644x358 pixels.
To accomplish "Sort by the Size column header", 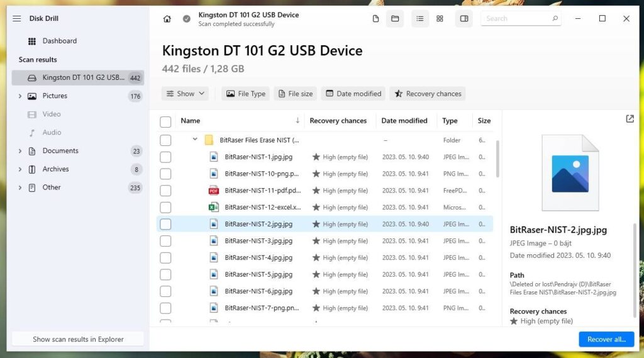I will (x=484, y=120).
